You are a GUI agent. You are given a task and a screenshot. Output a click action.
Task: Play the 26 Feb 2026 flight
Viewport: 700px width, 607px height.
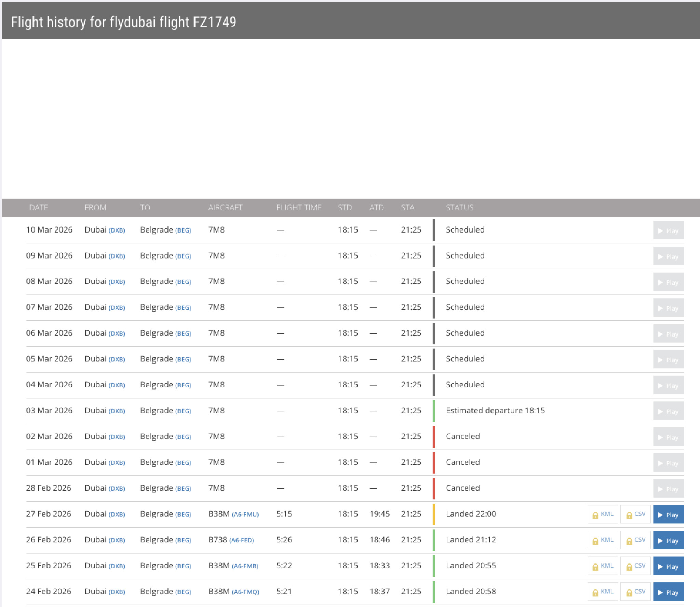click(668, 540)
